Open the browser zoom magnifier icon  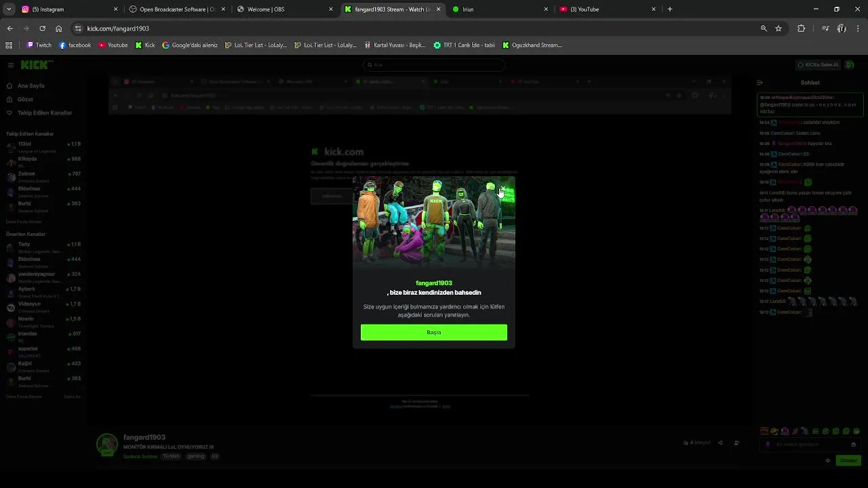[x=764, y=28]
